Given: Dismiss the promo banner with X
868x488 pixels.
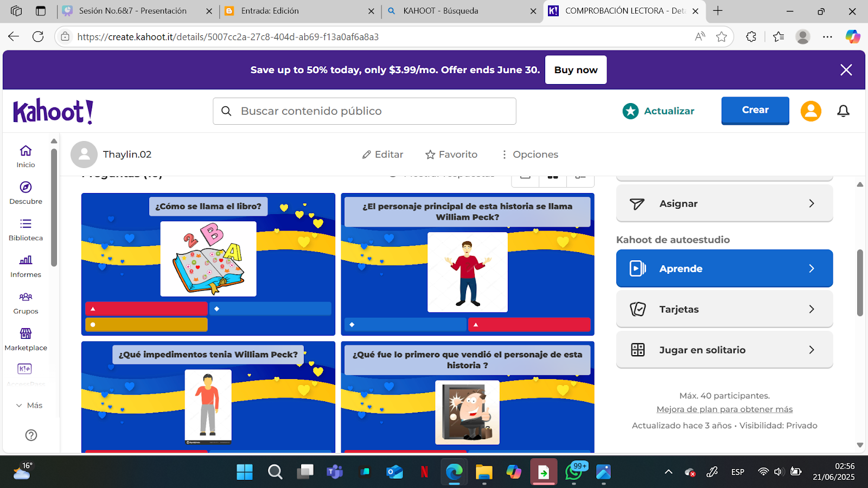Looking at the screenshot, I should click(x=846, y=70).
